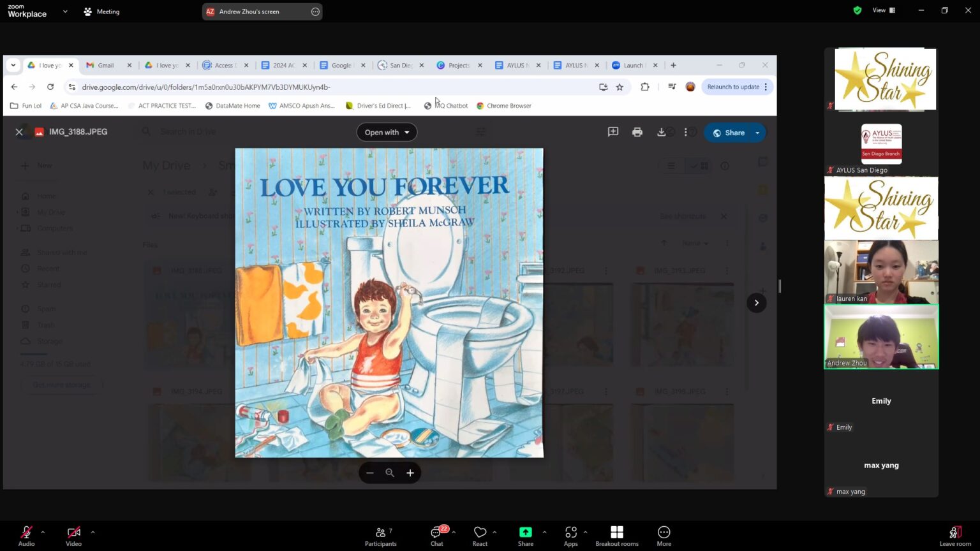Open Zoom encryption shield icon
Viewport: 980px width, 551px height.
pyautogui.click(x=857, y=10)
